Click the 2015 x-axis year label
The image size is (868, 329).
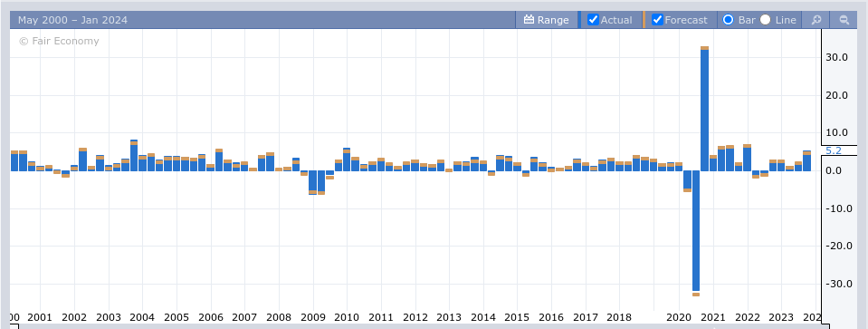click(517, 318)
